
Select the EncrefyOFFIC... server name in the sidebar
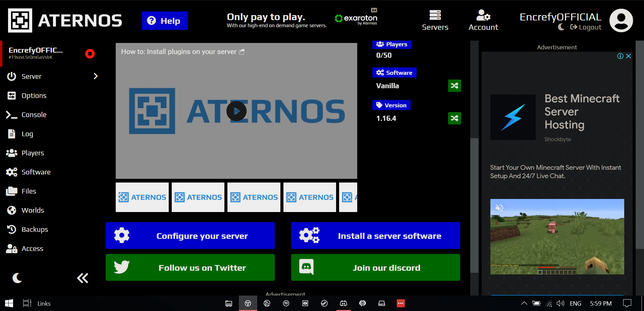(x=36, y=50)
